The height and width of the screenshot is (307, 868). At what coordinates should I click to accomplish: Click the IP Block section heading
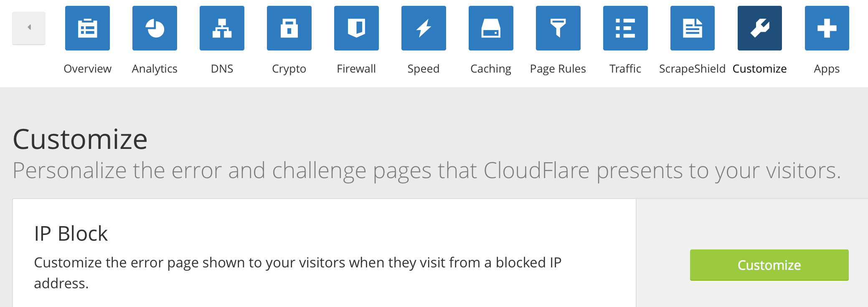click(71, 234)
